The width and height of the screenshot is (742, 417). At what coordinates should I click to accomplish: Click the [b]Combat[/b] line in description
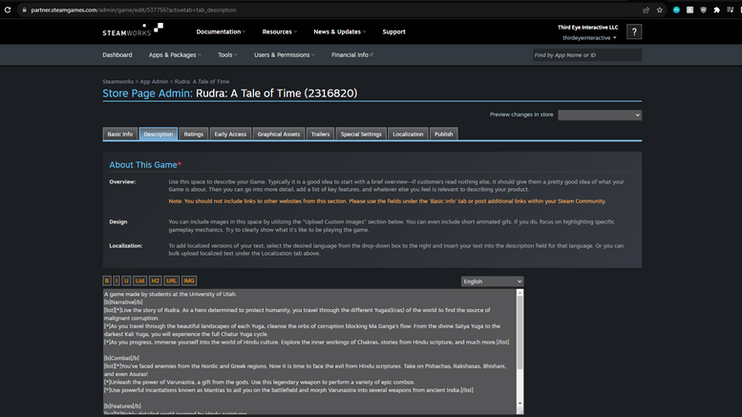click(122, 358)
